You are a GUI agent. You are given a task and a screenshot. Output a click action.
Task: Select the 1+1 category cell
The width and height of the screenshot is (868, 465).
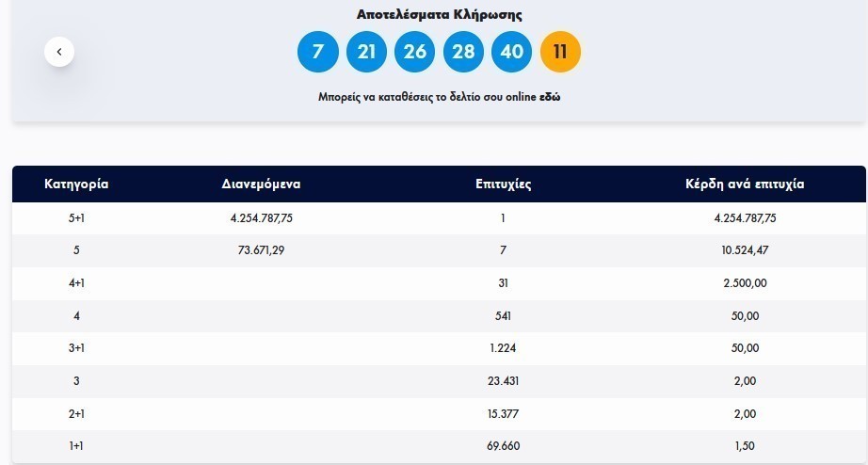pyautogui.click(x=76, y=446)
